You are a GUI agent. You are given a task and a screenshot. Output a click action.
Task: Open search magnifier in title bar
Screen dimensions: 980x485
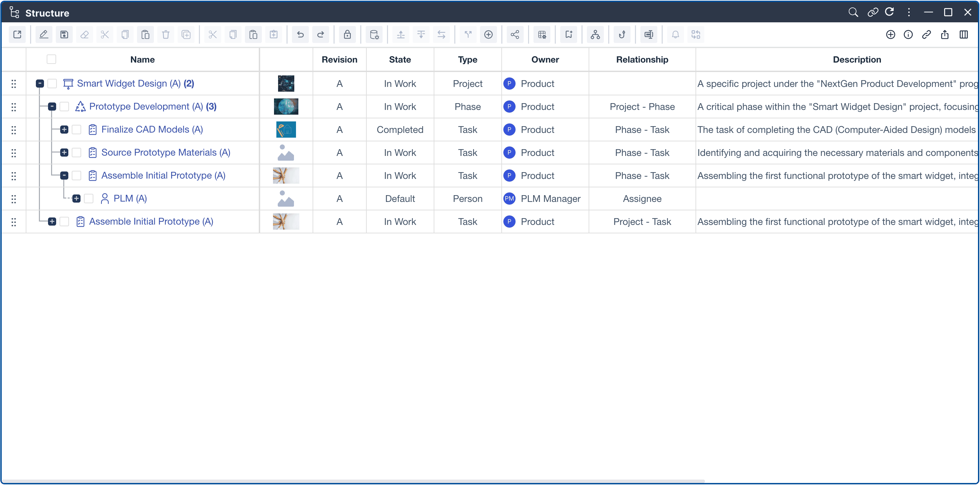pos(853,12)
